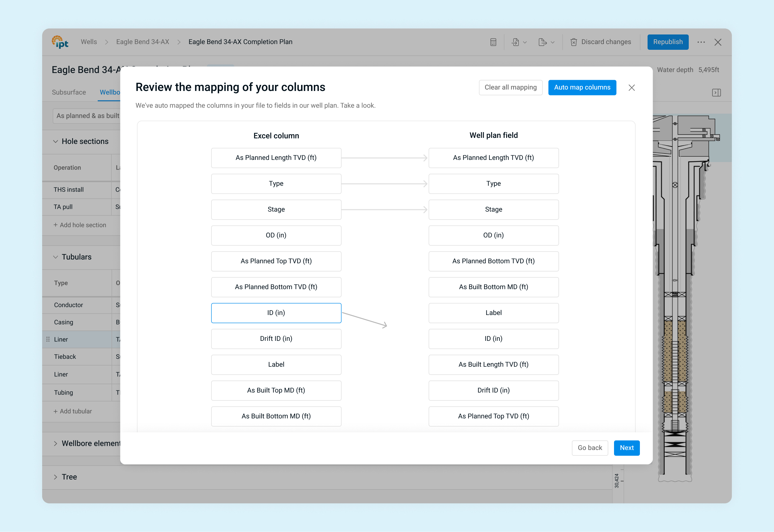
Task: Click Next to continue mapping
Action: tap(626, 448)
